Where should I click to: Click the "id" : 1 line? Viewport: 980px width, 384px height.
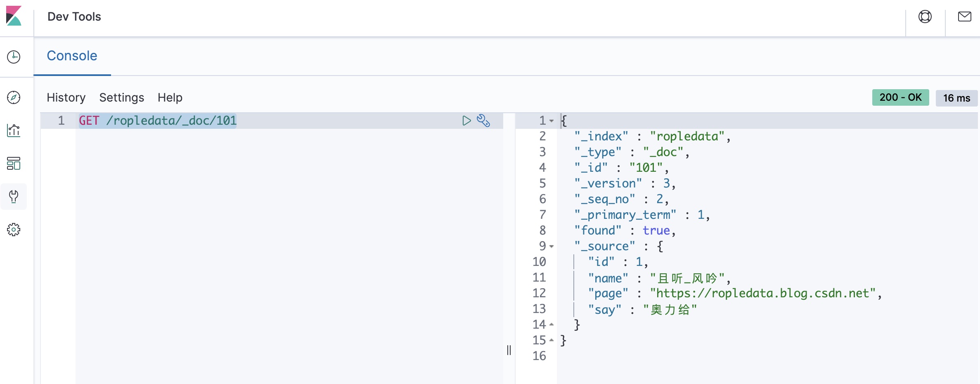tap(618, 262)
